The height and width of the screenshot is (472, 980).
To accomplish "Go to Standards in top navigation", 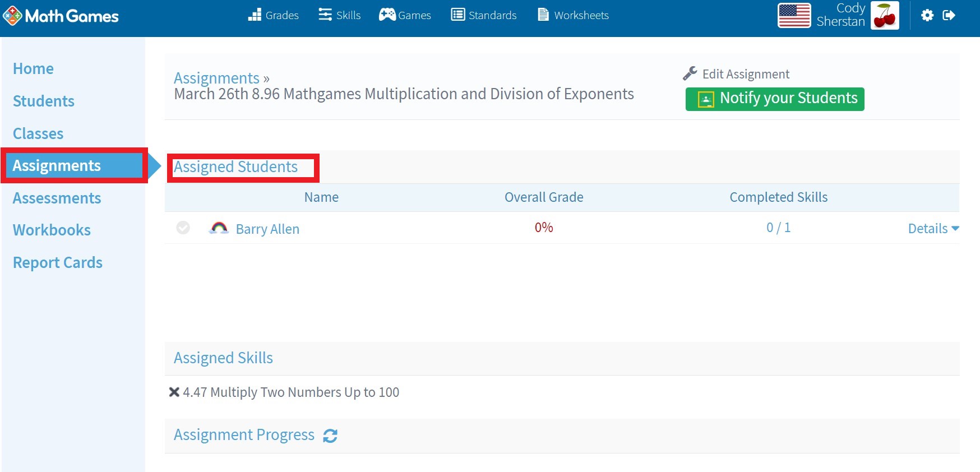I will [x=484, y=15].
